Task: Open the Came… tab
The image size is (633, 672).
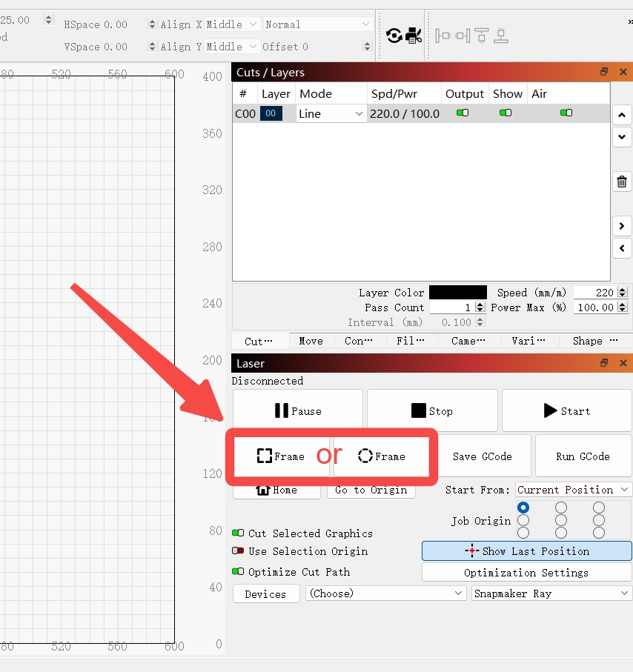Action: [x=468, y=341]
